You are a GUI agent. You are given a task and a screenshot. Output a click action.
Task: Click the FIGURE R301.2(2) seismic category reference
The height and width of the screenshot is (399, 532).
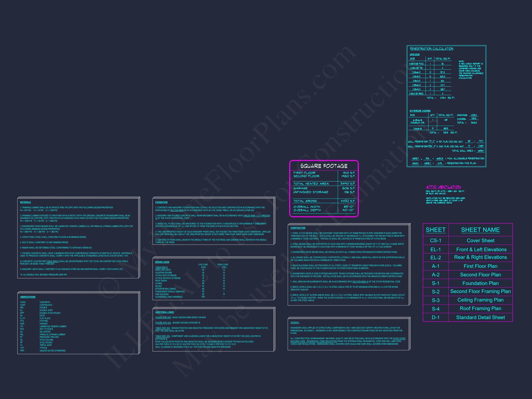coord(163,323)
